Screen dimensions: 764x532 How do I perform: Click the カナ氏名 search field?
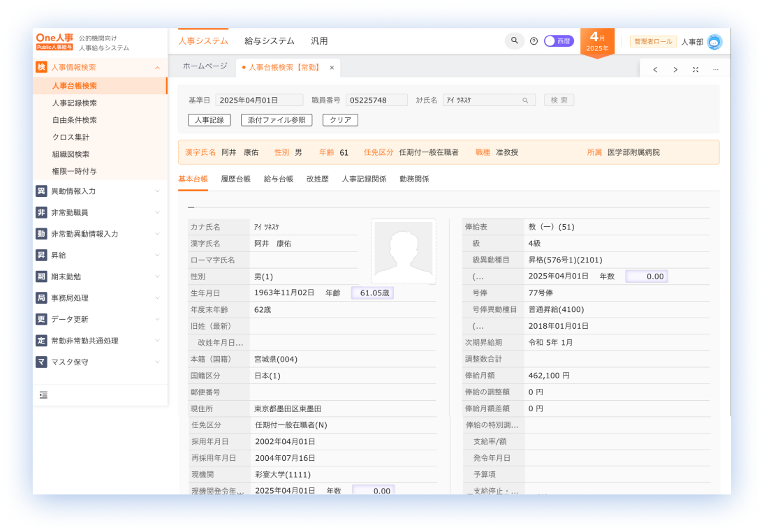click(489, 100)
